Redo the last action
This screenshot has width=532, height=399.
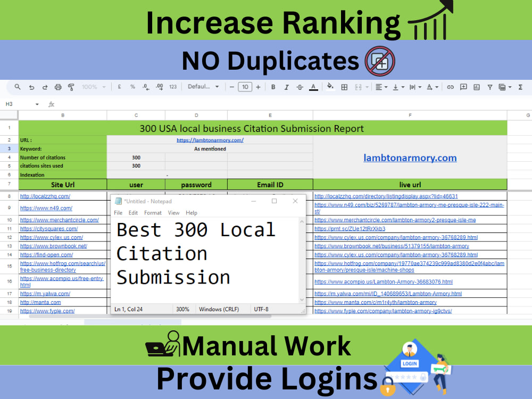[45, 87]
